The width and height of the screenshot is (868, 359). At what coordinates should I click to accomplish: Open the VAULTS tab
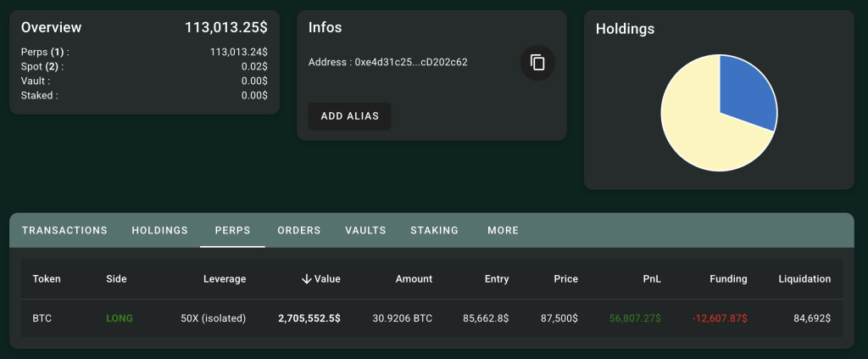[x=365, y=230]
